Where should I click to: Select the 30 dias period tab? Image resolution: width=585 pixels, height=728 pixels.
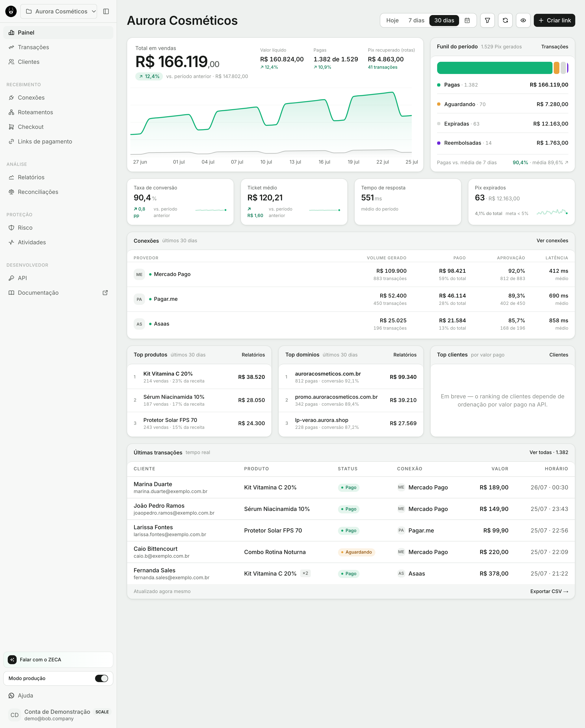444,20
